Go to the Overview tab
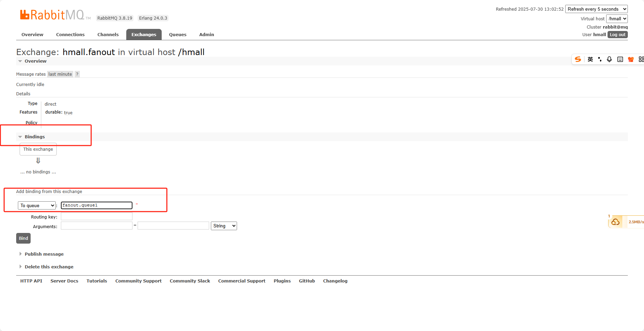The height and width of the screenshot is (331, 644). [x=32, y=34]
